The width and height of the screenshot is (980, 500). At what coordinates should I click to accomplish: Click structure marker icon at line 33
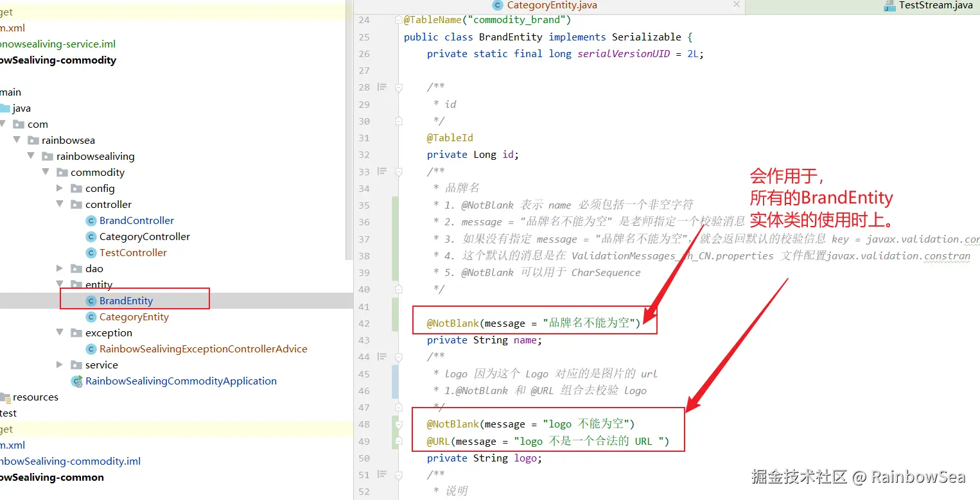(382, 171)
